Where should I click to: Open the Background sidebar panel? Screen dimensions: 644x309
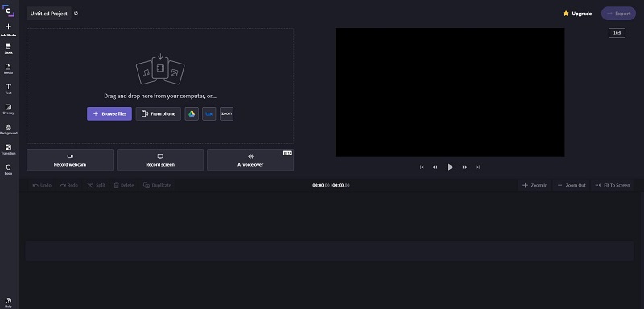click(x=9, y=130)
